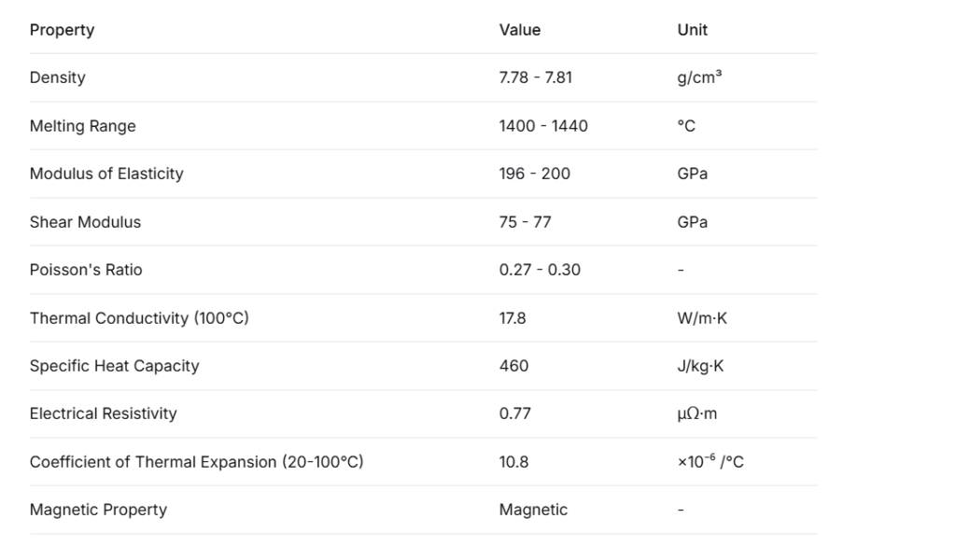956x560 pixels.
Task: Select the Thermal Conductivity (100°C) label
Action: pos(139,318)
